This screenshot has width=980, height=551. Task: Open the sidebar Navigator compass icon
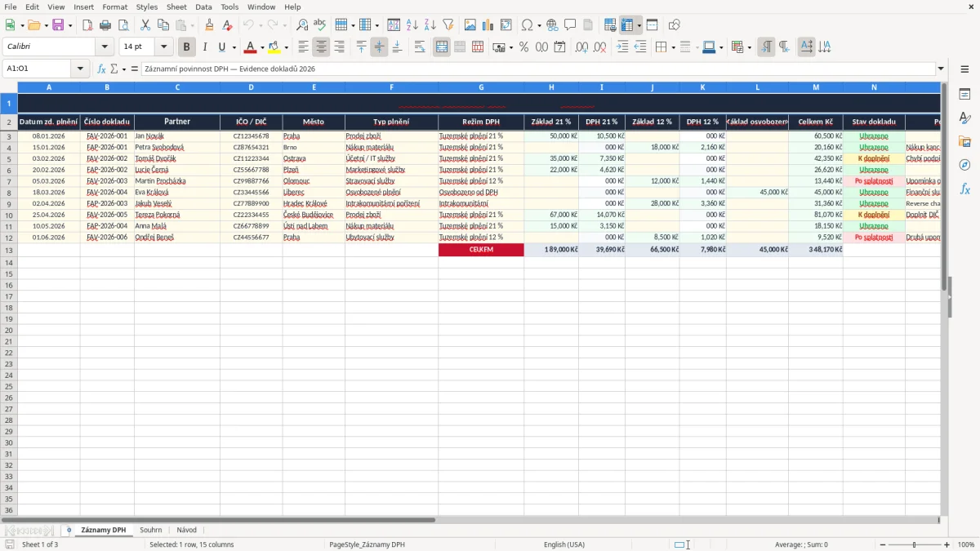coord(964,165)
